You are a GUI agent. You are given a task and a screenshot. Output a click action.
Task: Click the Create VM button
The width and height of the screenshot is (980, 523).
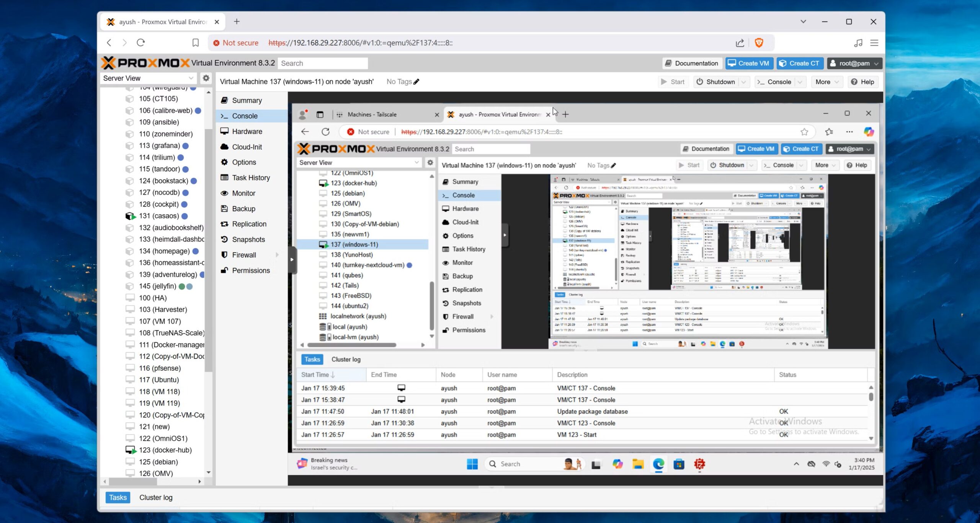(748, 64)
